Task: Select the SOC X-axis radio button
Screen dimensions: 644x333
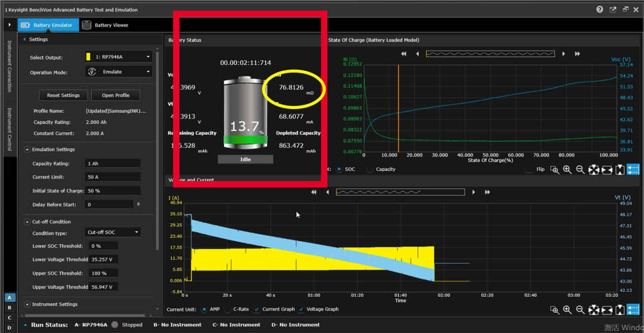Action: pyautogui.click(x=339, y=169)
